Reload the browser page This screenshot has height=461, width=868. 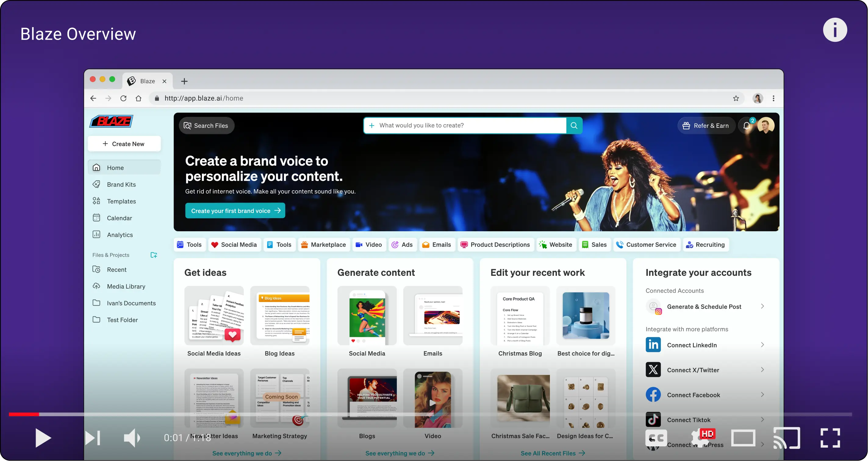coord(123,98)
